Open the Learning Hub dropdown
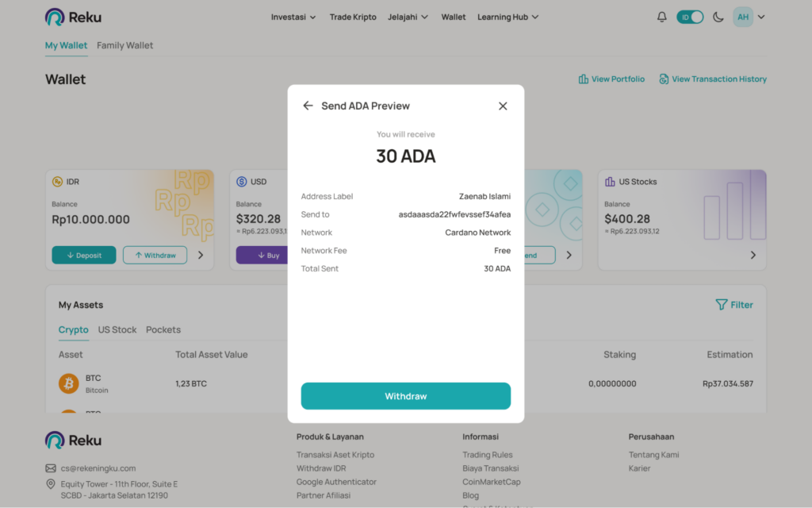 click(x=508, y=17)
